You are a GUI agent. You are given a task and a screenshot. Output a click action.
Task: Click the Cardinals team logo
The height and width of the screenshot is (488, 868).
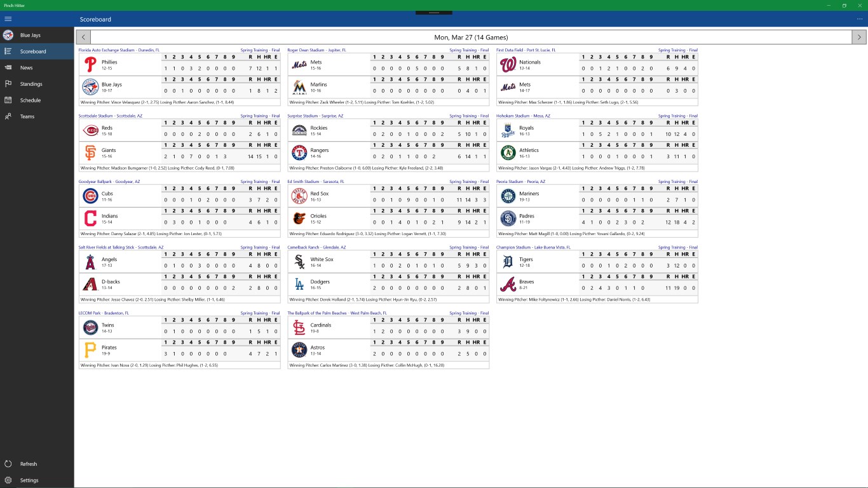coord(299,328)
